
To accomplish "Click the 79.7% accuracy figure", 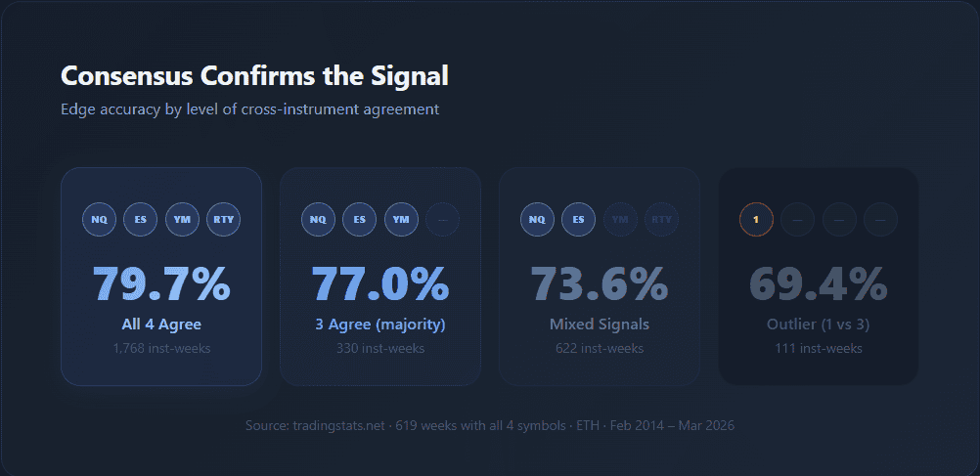I will (x=161, y=283).
